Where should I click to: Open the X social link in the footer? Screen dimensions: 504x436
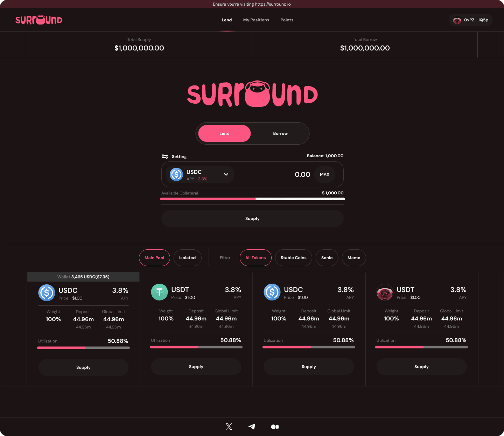229,427
